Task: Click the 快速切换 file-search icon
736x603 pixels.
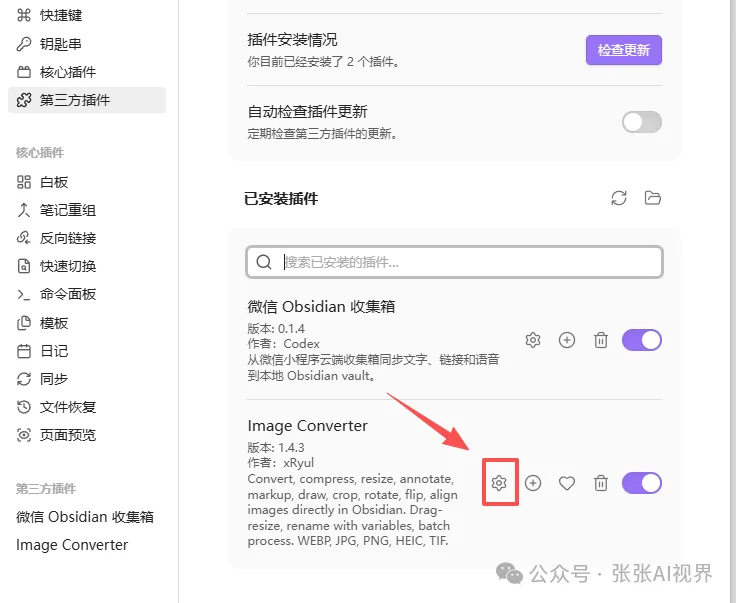Action: (24, 266)
